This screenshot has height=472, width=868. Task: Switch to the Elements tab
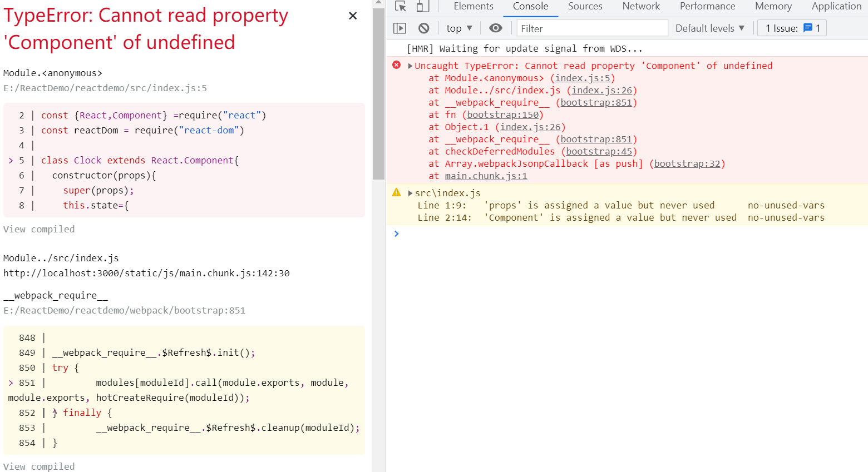[x=474, y=6]
